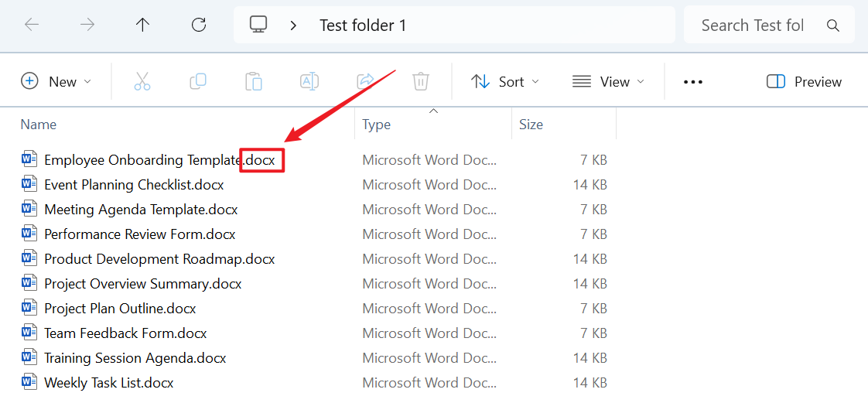
Task: Click the Share icon in toolbar
Action: pyautogui.click(x=365, y=81)
